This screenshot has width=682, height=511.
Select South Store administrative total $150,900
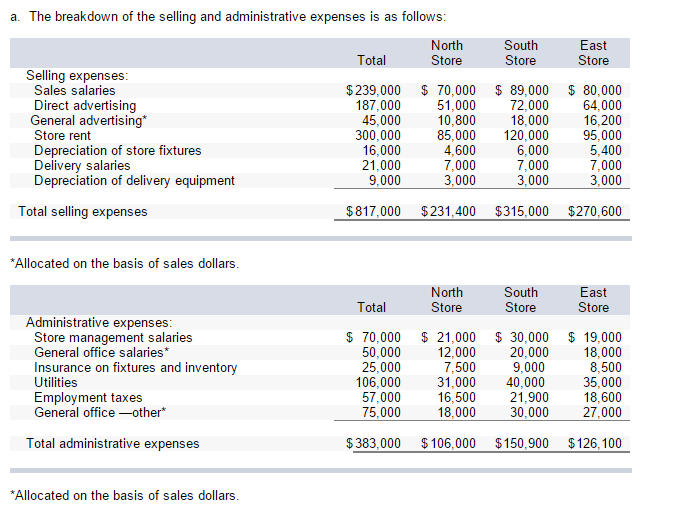522,444
